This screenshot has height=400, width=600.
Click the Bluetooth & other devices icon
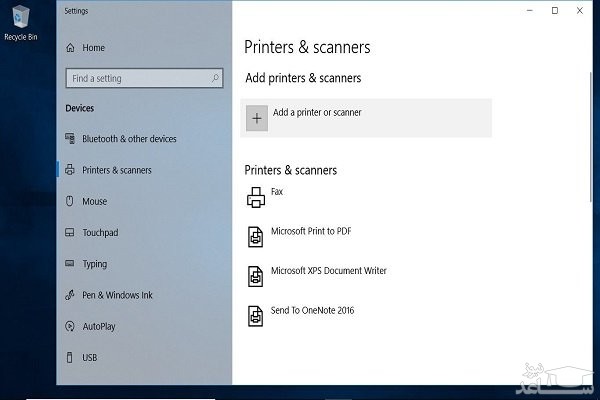tap(70, 139)
